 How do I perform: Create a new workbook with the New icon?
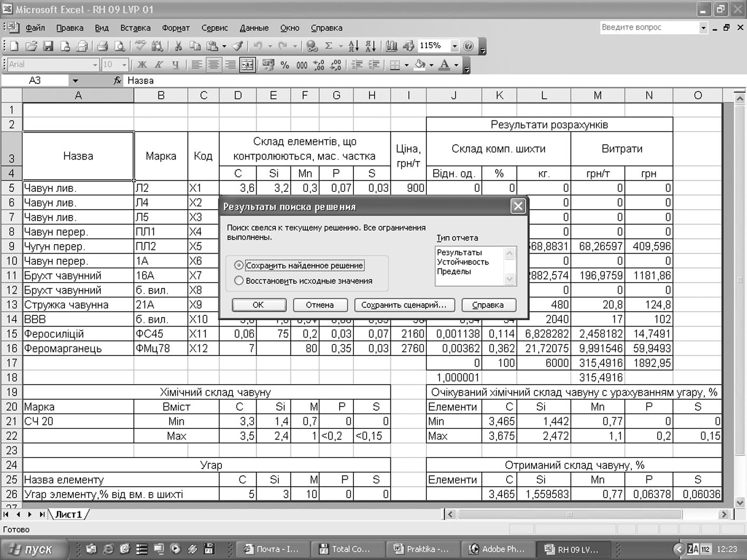click(x=15, y=46)
